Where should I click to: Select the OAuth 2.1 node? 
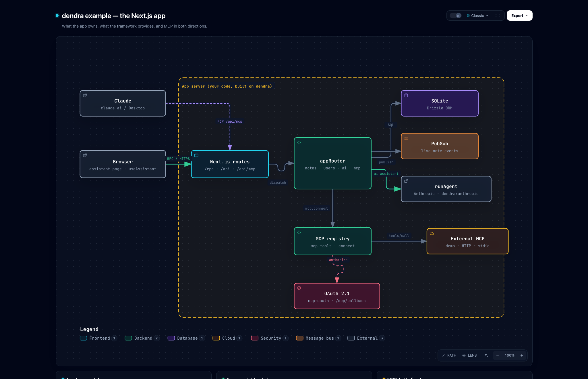click(337, 296)
